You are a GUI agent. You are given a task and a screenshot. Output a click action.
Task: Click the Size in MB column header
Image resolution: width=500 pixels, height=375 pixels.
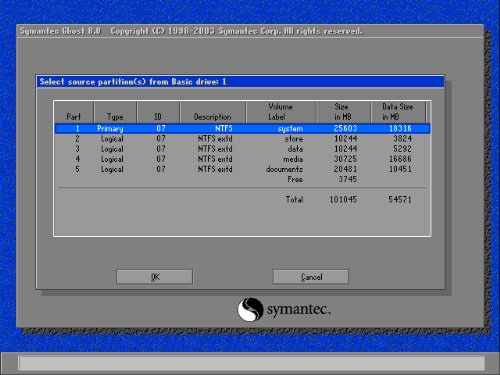pos(343,112)
